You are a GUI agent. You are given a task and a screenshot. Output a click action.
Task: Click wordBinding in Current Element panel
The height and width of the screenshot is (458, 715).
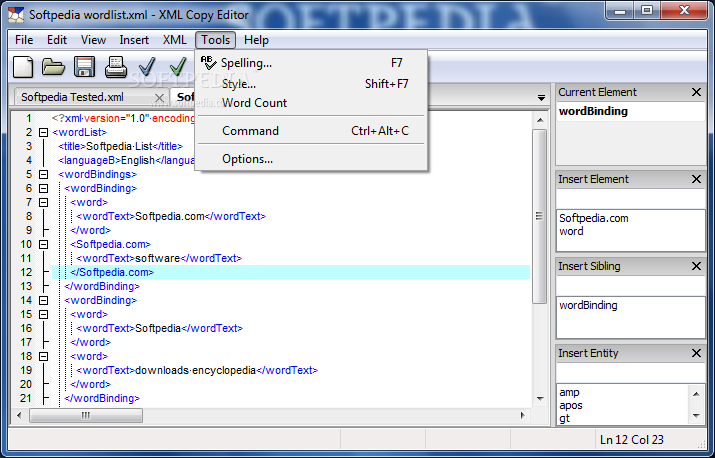coord(593,111)
